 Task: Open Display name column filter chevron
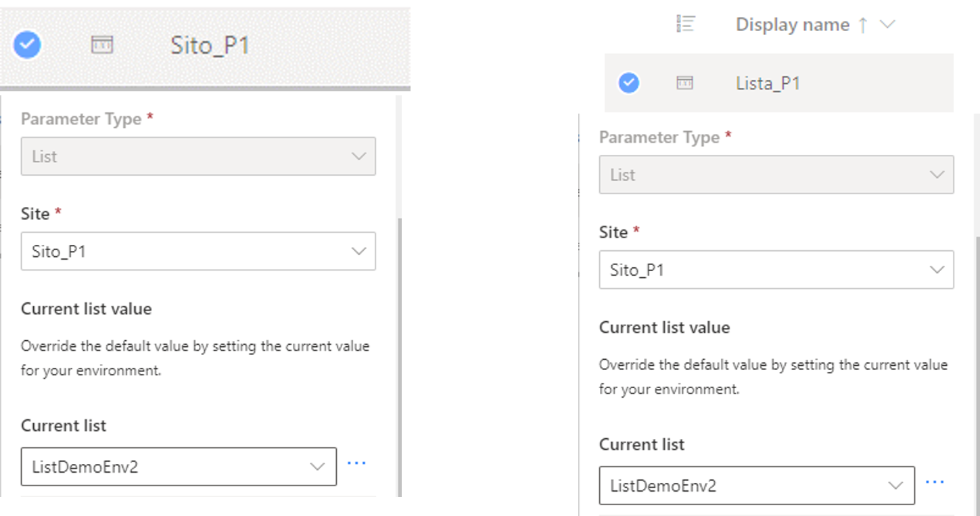click(x=887, y=25)
